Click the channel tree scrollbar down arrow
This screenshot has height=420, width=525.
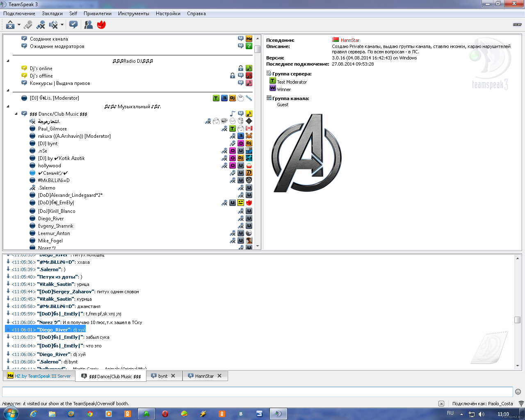(x=258, y=246)
